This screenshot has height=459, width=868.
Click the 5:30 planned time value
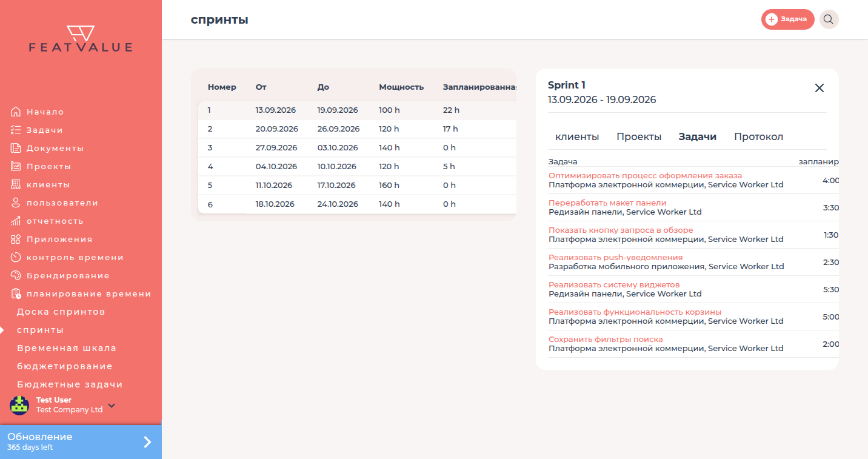(831, 290)
